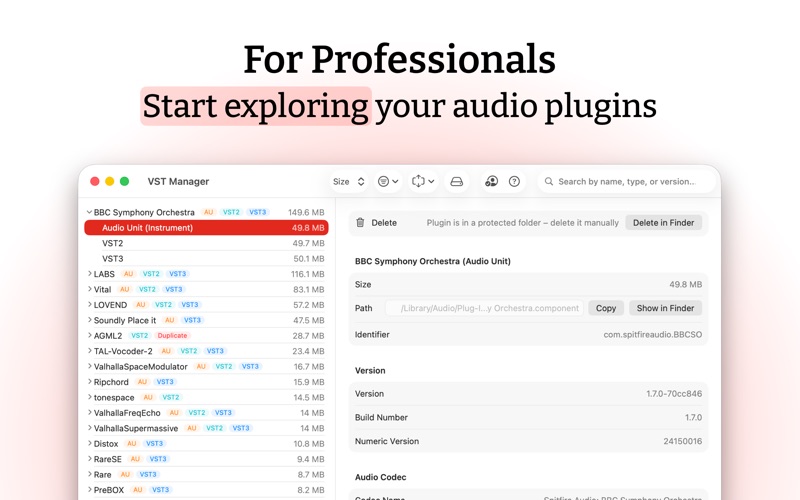Open the help question mark icon
800x500 pixels.
pyautogui.click(x=514, y=182)
